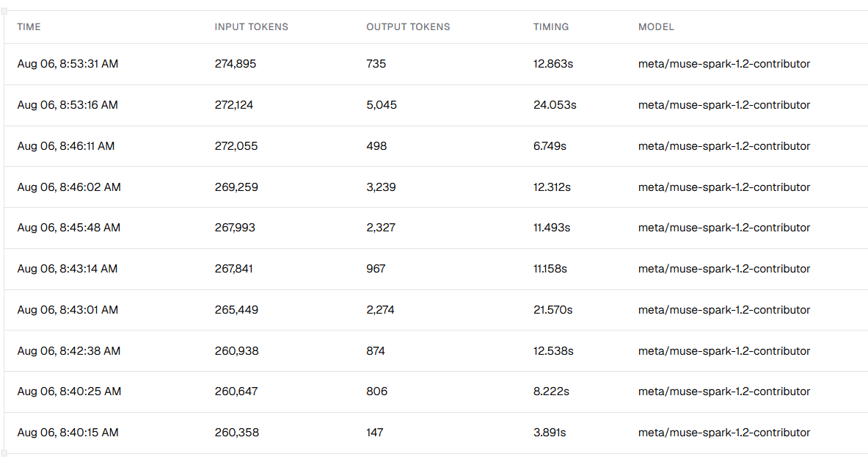Open the Aug 06, 8:53:16 AM row
868x462 pixels.
pyautogui.click(x=437, y=105)
